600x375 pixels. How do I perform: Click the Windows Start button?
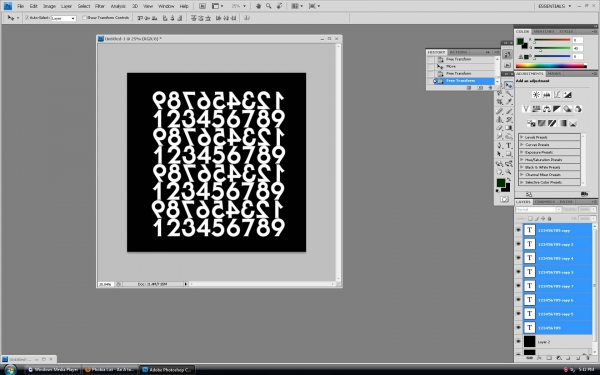pos(10,370)
